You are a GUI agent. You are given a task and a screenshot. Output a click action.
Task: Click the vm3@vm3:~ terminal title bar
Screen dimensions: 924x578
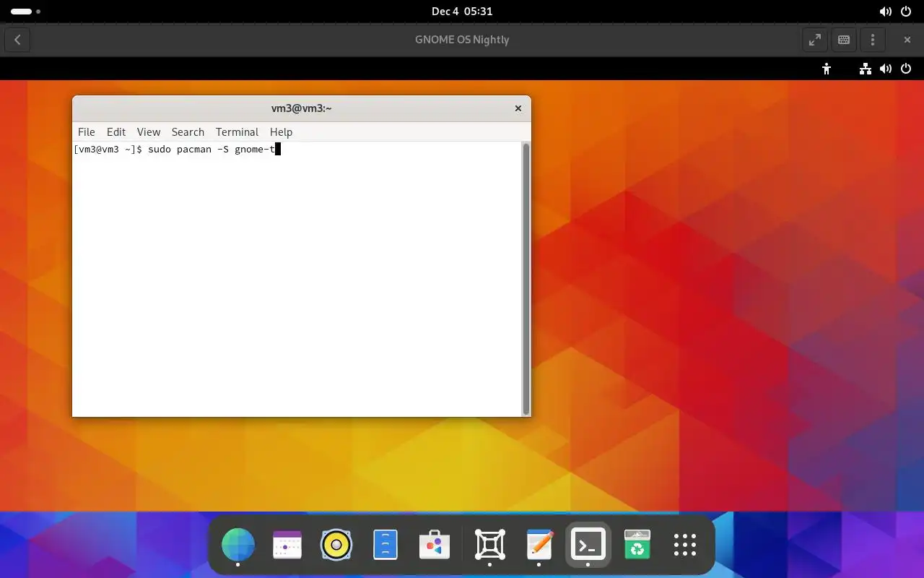pos(301,108)
